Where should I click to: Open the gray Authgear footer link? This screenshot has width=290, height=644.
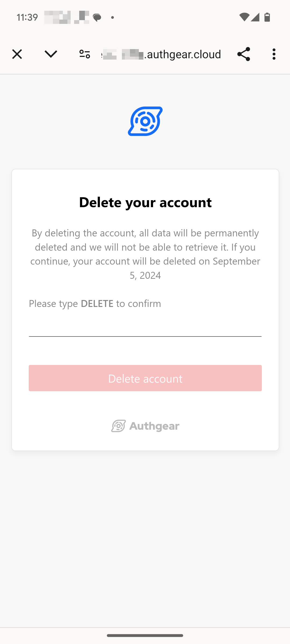[x=145, y=426]
